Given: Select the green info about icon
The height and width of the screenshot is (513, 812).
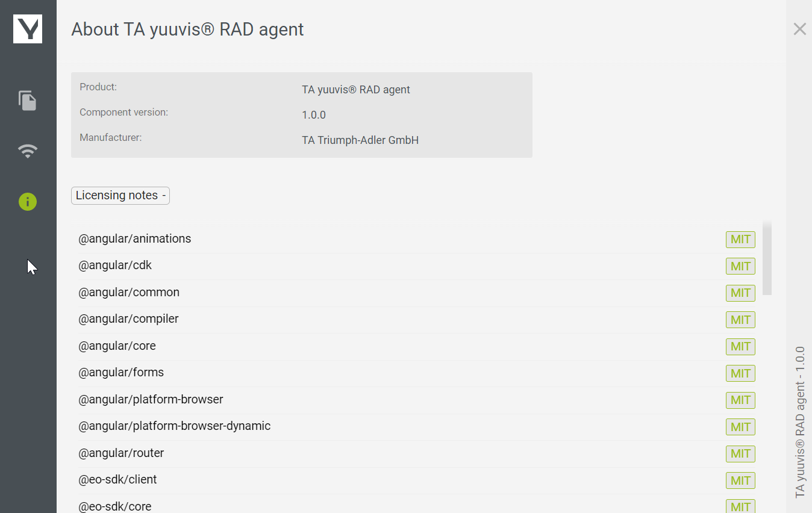Looking at the screenshot, I should 28,202.
